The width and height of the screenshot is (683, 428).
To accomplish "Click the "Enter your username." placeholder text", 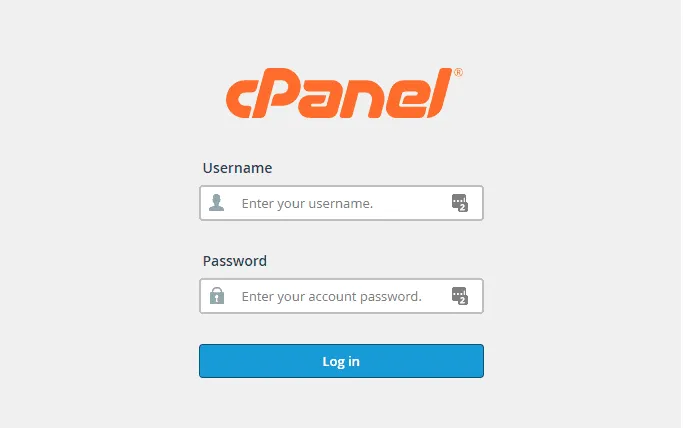I will [307, 203].
